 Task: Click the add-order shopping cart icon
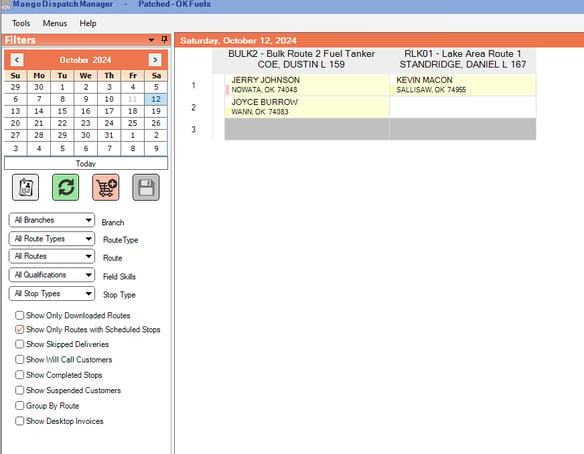pos(106,187)
